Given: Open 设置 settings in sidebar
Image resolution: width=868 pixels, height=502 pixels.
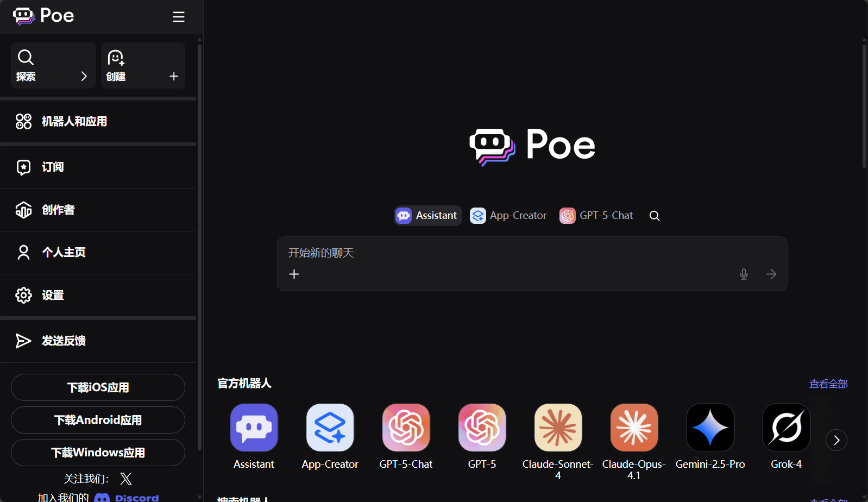Looking at the screenshot, I should point(98,295).
